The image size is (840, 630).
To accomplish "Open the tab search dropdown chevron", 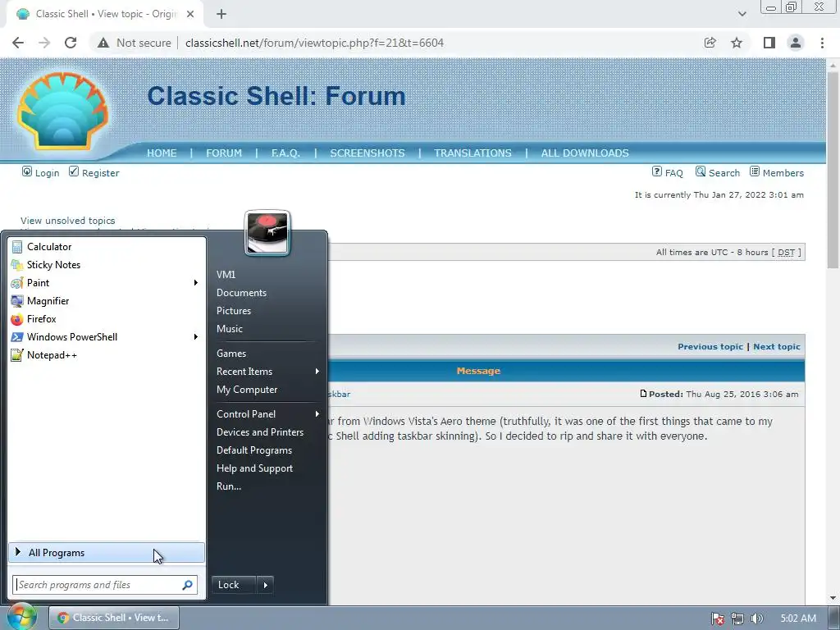I will click(x=742, y=14).
